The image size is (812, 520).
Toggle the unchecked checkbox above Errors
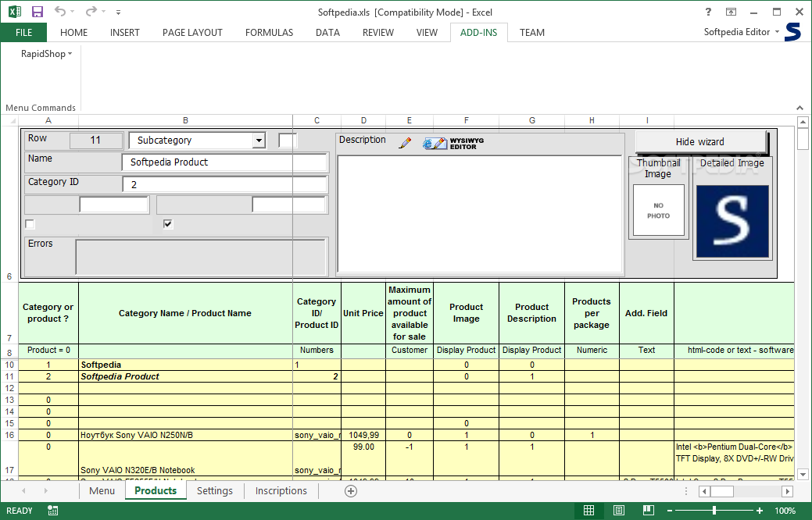[x=30, y=224]
